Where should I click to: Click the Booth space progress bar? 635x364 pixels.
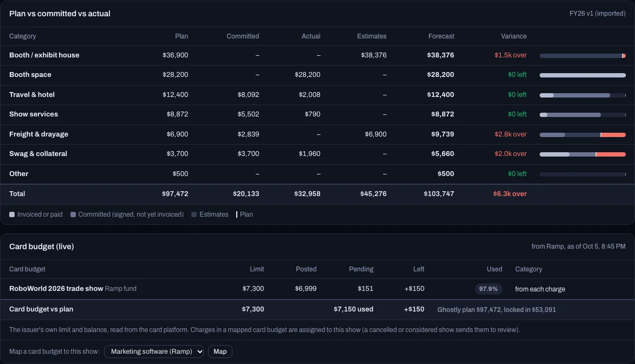click(582, 75)
